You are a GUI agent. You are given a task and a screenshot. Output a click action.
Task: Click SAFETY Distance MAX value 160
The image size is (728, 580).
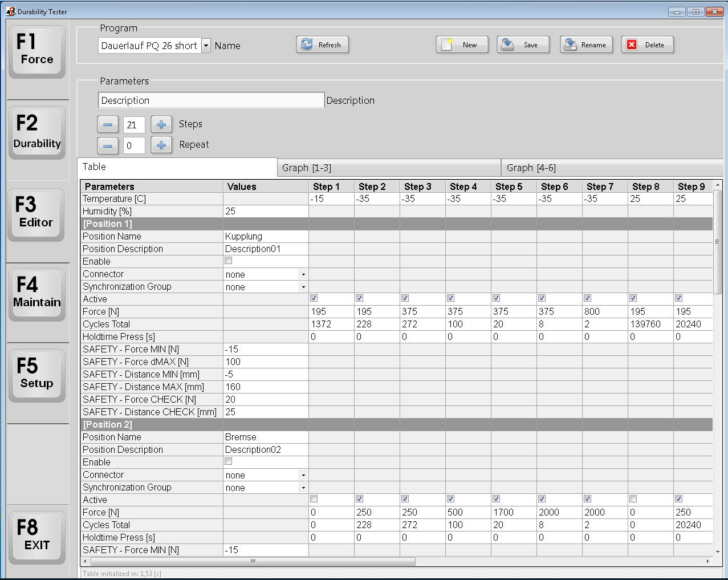pyautogui.click(x=266, y=387)
